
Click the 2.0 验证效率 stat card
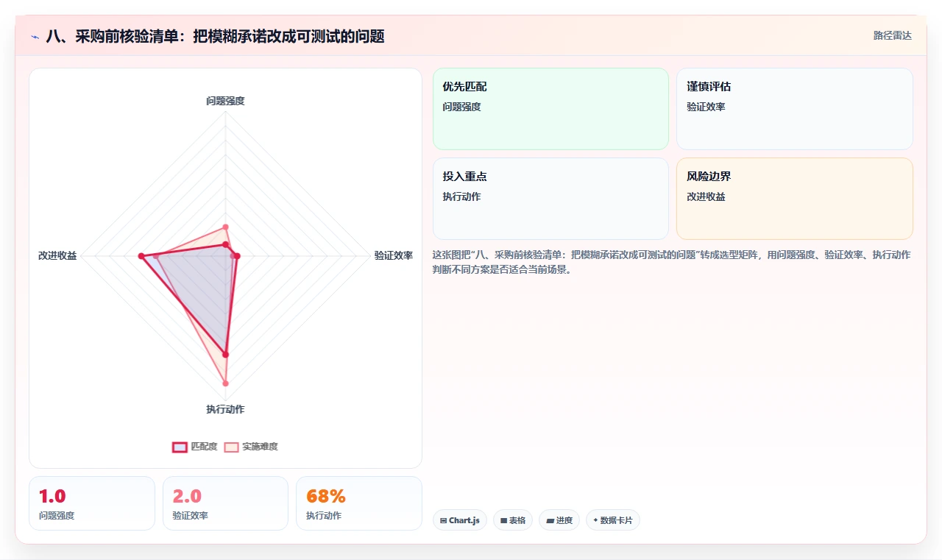pos(225,503)
